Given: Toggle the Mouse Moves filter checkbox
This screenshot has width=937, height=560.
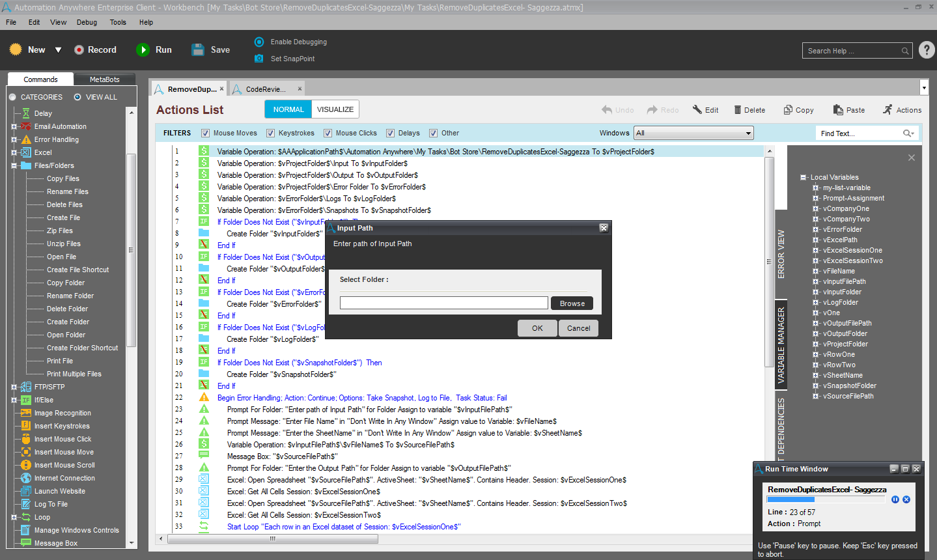Looking at the screenshot, I should 206,133.
